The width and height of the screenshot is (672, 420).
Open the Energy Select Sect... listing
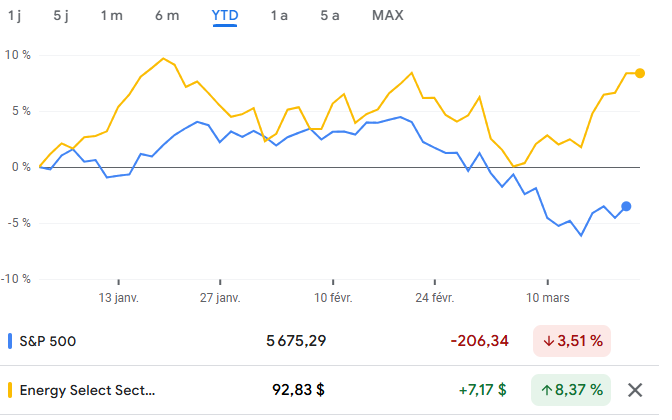pyautogui.click(x=87, y=390)
